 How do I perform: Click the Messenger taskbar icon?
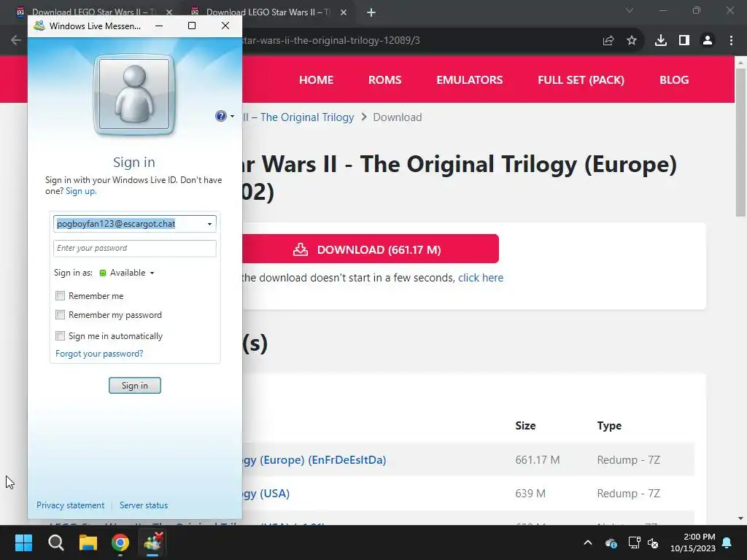(153, 542)
